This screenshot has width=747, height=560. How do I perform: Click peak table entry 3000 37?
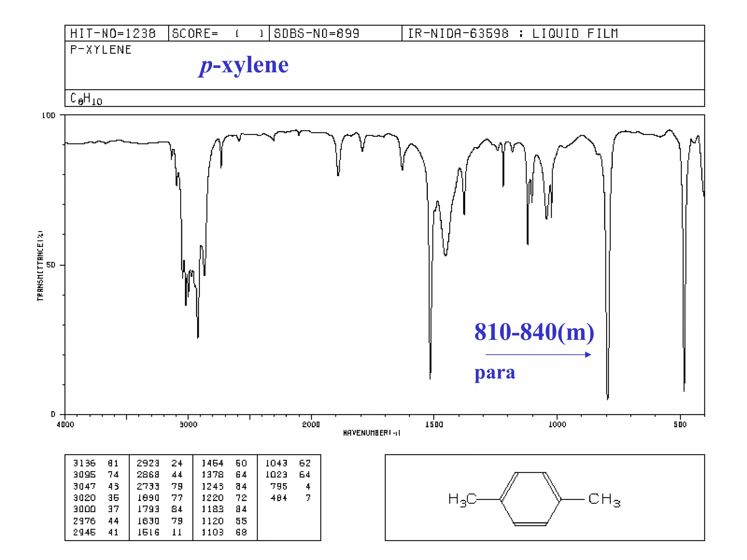coord(96,509)
